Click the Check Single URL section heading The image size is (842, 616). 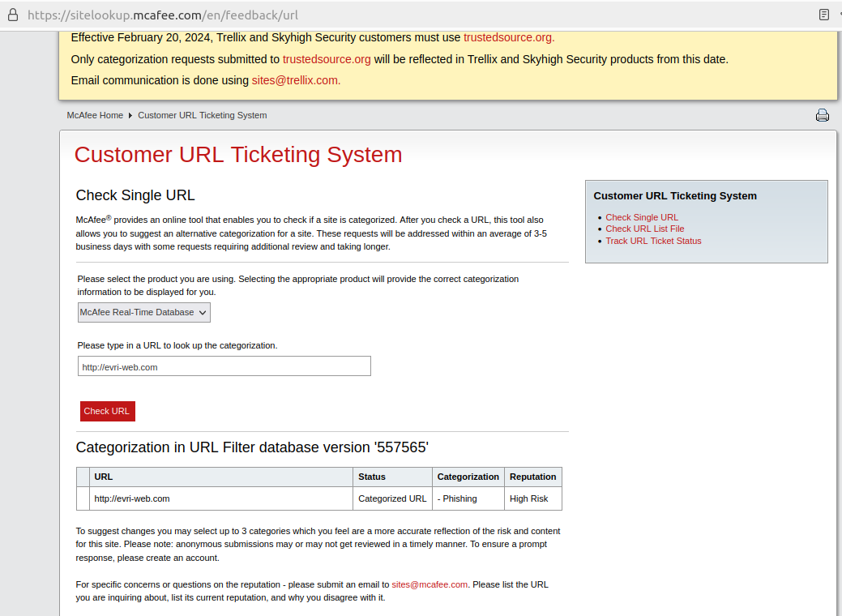[x=135, y=195]
